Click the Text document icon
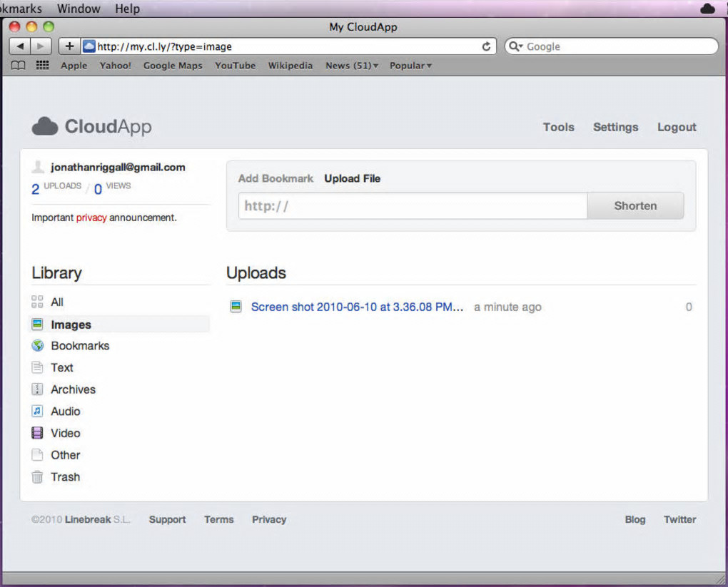The image size is (728, 587). [x=37, y=367]
